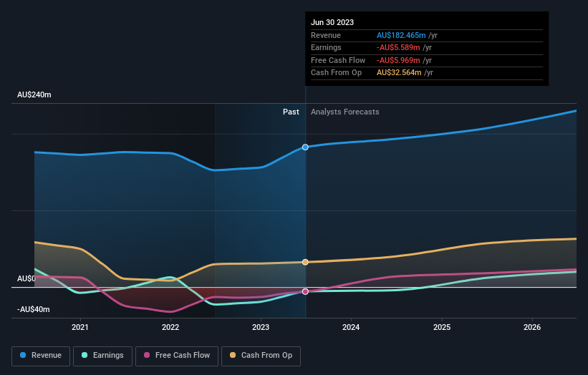The width and height of the screenshot is (588, 375).
Task: Click the Jun 30 2023 tooltip date
Action: pyautogui.click(x=332, y=22)
